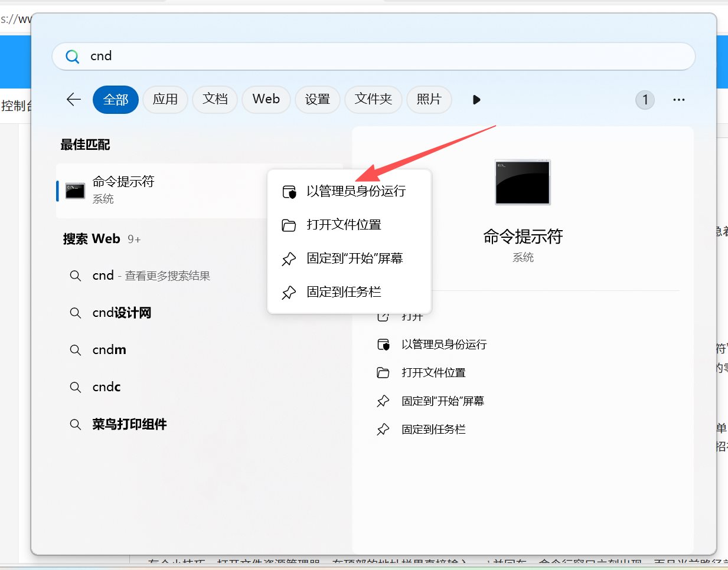This screenshot has height=570, width=728.
Task: Click search icon beside cnd 查看更多搜索结果
Action: [x=76, y=276]
